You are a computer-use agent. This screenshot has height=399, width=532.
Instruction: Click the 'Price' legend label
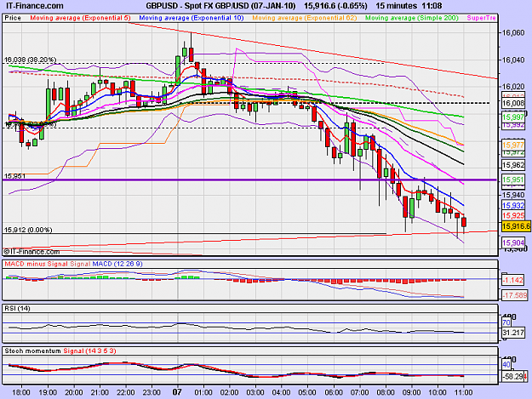tap(13, 18)
